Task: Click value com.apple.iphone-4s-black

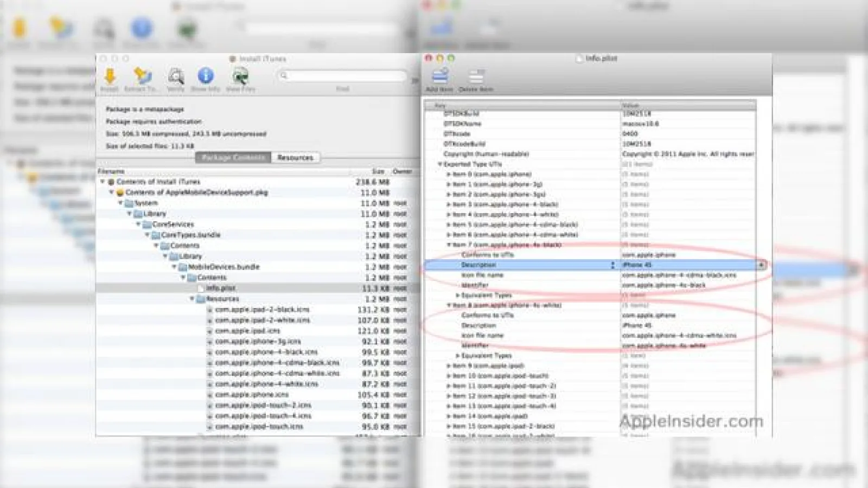Action: [664, 285]
